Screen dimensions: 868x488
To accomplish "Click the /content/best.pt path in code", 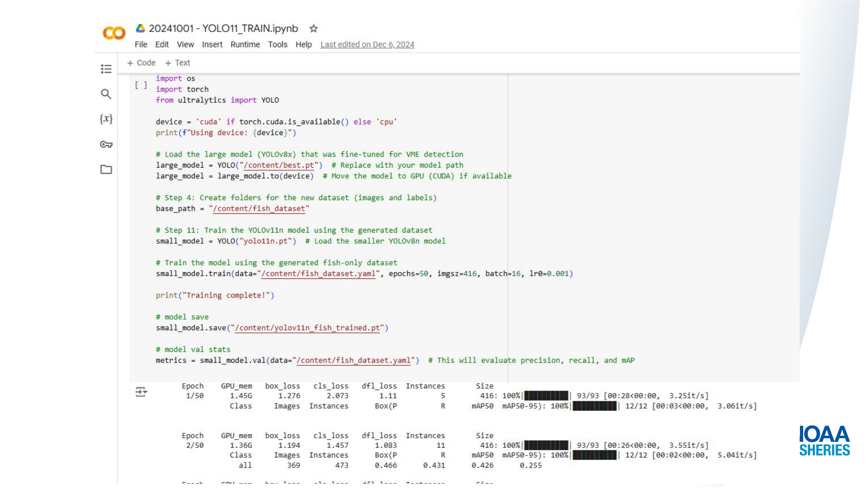I will [279, 165].
